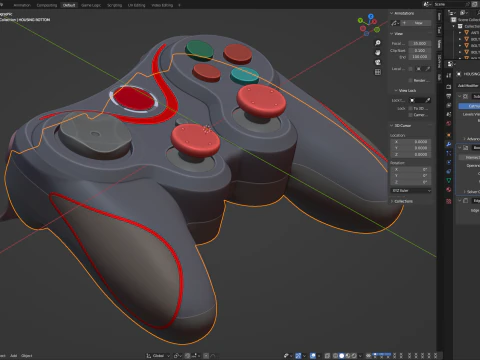Select solid viewport shading mode
The width and height of the screenshot is (480, 360).
click(x=342, y=356)
